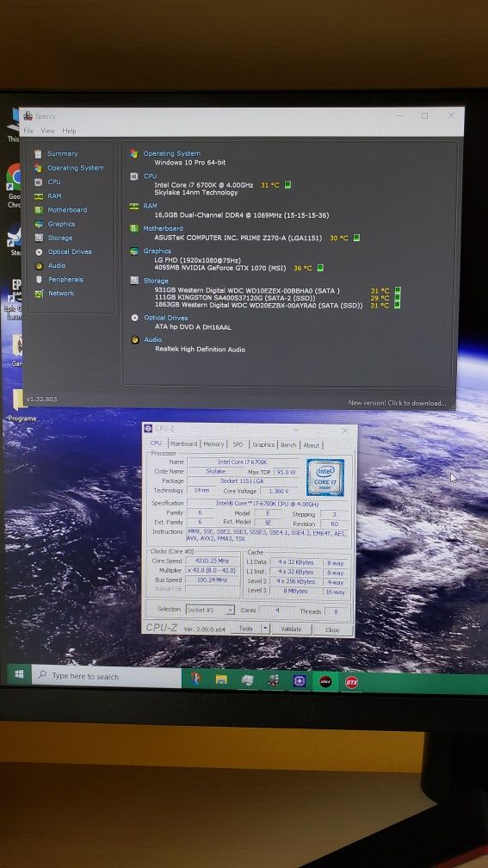Click the red round GT2 taskbar icon
This screenshot has height=868, width=488.
(x=351, y=682)
